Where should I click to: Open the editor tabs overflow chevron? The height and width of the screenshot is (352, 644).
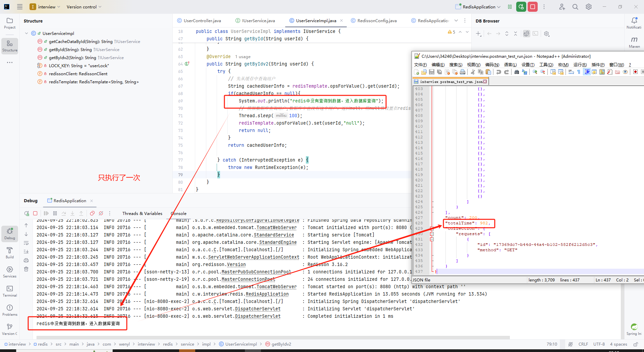point(456,20)
